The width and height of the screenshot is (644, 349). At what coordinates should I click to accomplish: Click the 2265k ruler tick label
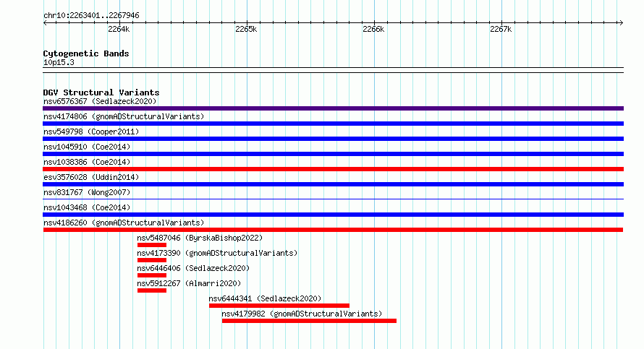tap(246, 29)
